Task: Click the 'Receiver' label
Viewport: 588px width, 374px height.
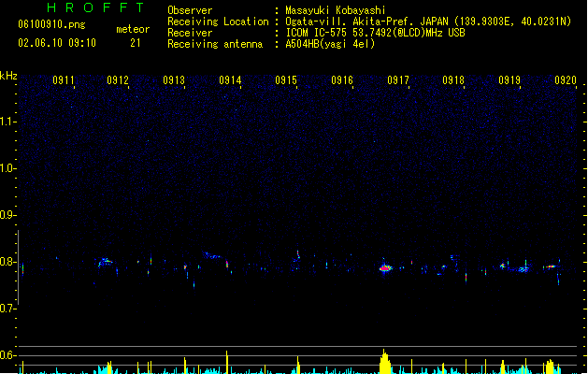Action: pyautogui.click(x=190, y=33)
